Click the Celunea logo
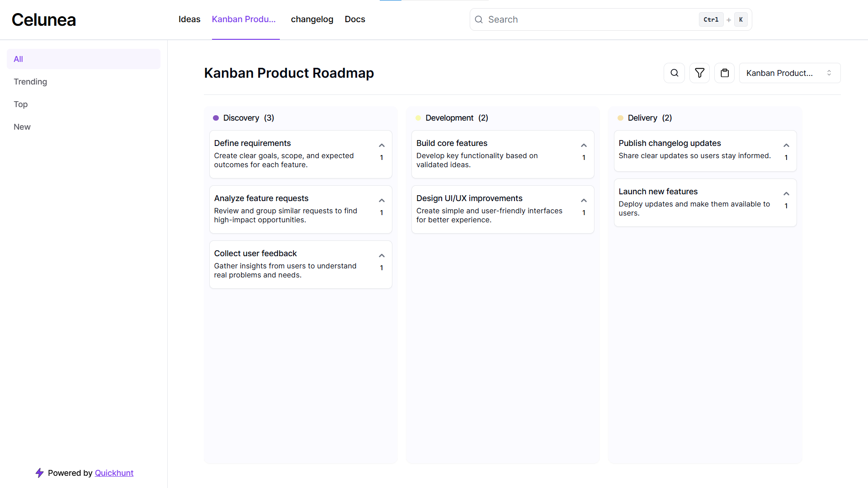The width and height of the screenshot is (868, 488). (x=44, y=19)
